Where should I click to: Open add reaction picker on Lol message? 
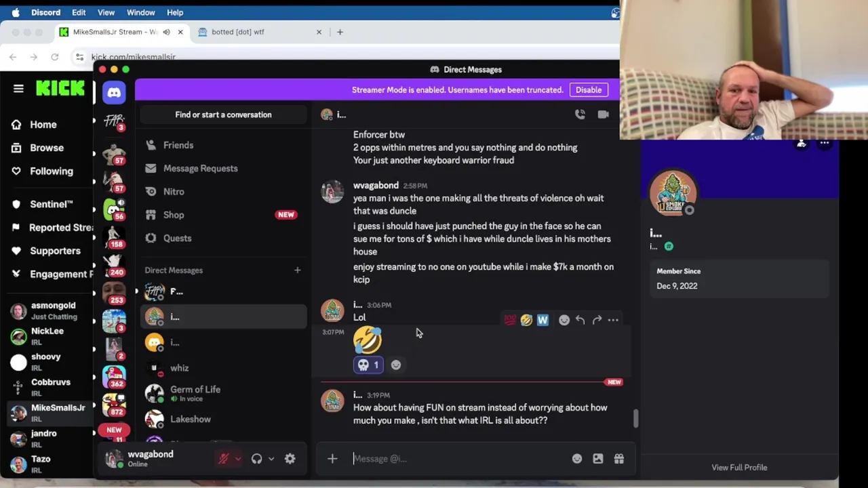pyautogui.click(x=564, y=320)
